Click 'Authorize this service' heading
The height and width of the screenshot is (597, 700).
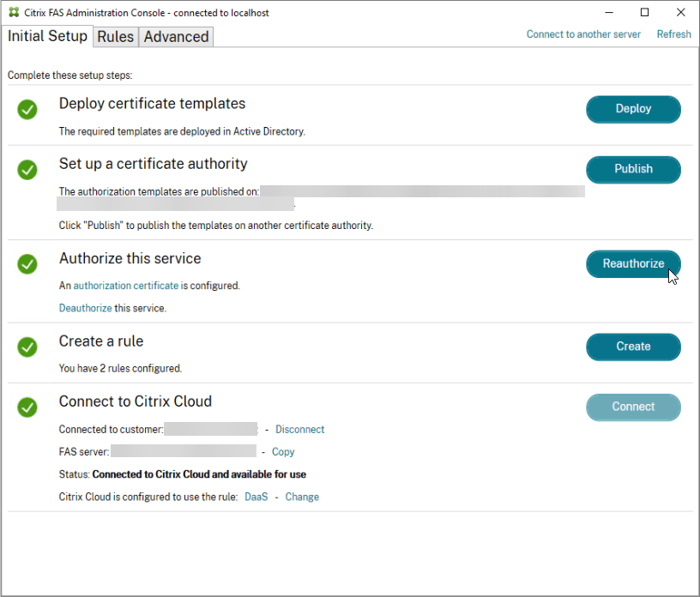130,258
